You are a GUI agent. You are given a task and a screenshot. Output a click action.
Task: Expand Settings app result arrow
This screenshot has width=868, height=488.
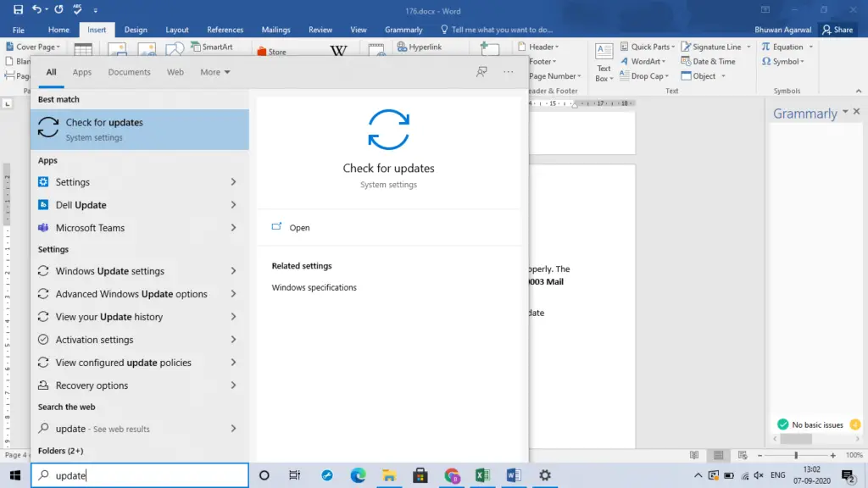click(x=234, y=182)
